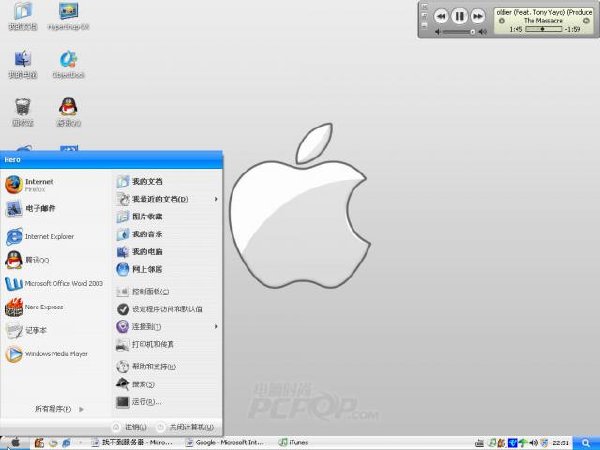This screenshot has width=600, height=450.
Task: Open the 运行(R)... Run dialog
Action: 139,402
